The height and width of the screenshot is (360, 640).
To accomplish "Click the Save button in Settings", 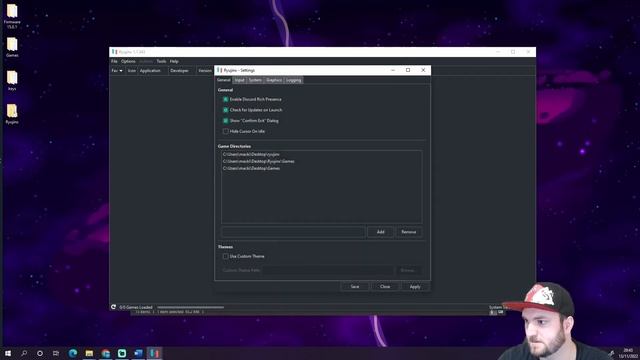I will (x=355, y=287).
